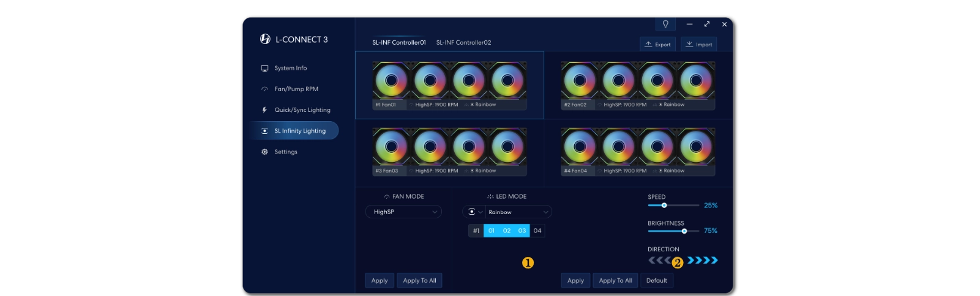The image size is (980, 296).
Task: Click the lightbulb tips icon
Action: pyautogui.click(x=665, y=24)
